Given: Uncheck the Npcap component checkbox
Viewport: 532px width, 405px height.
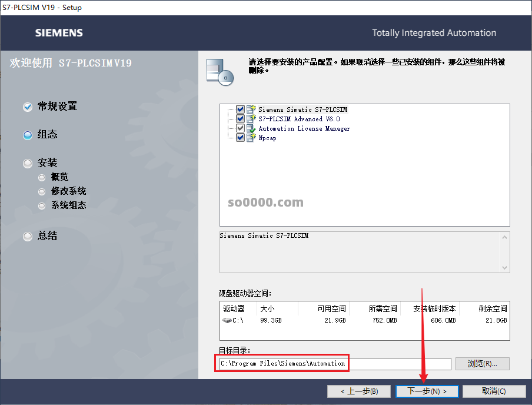Looking at the screenshot, I should point(240,138).
